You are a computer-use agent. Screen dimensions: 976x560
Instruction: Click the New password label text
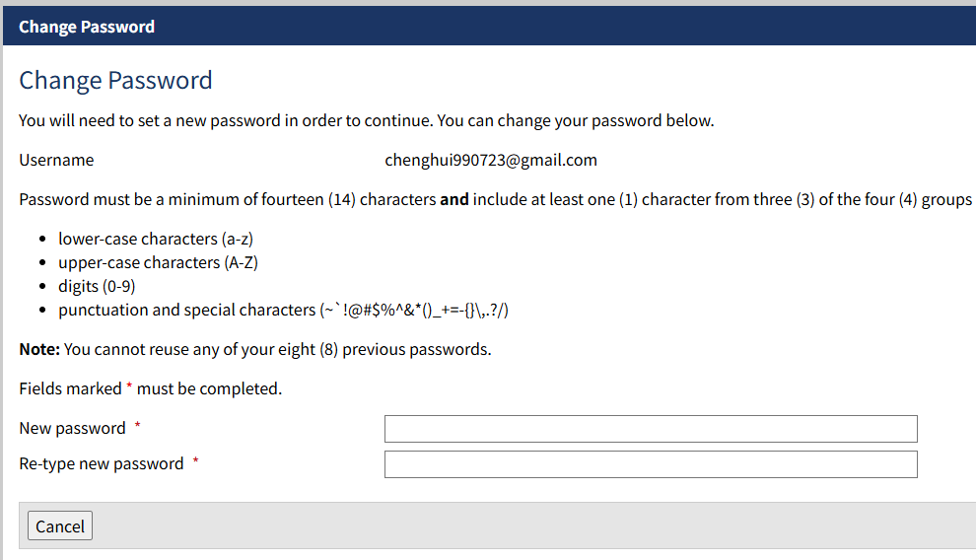(x=72, y=428)
